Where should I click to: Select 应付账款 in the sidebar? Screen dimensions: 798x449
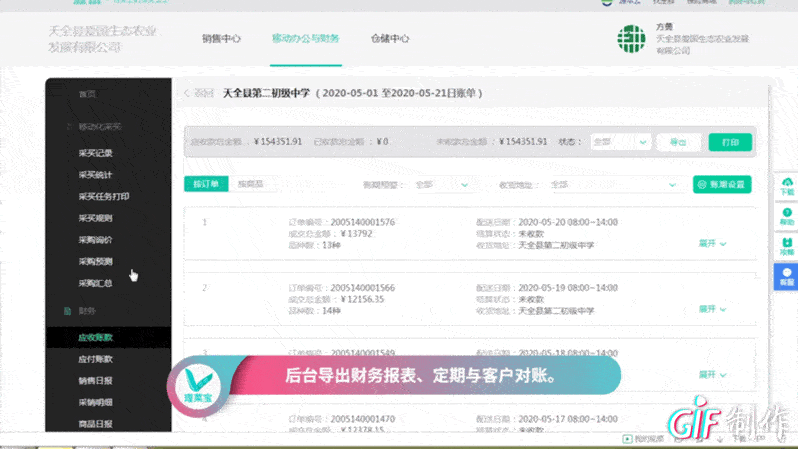click(x=96, y=359)
